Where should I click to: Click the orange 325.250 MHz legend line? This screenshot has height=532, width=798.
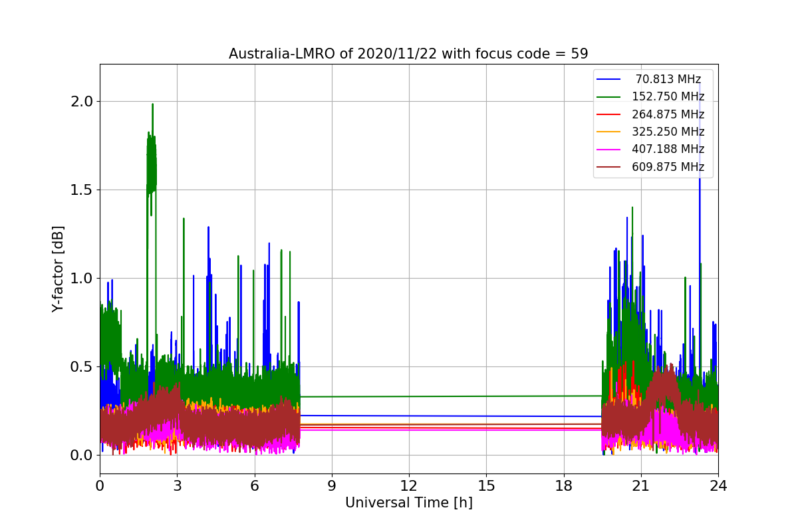608,132
